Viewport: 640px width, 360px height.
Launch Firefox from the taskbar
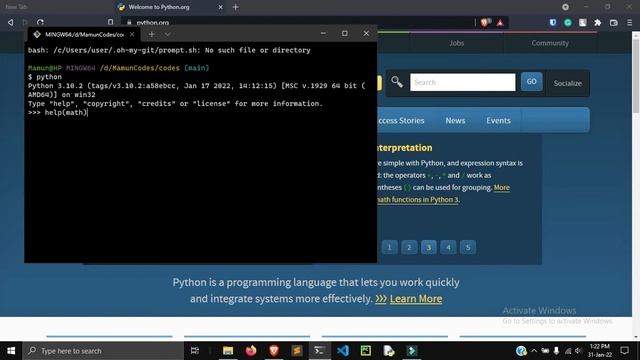click(x=251, y=351)
